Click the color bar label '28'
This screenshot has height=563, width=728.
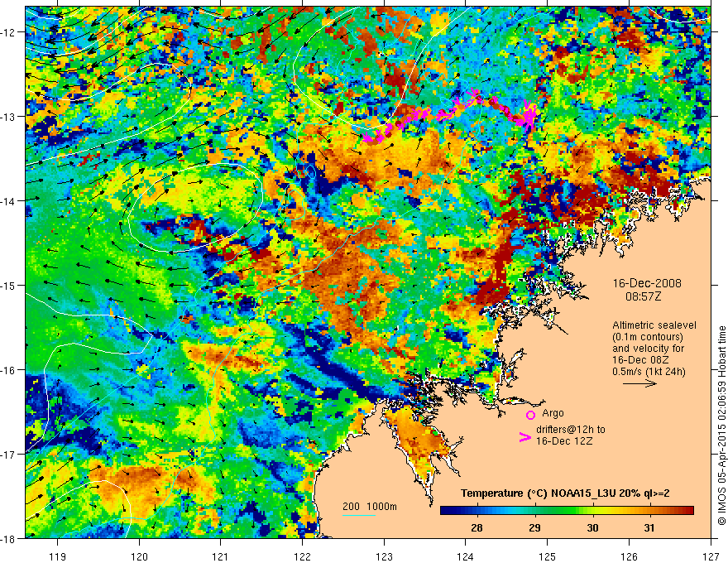click(477, 527)
